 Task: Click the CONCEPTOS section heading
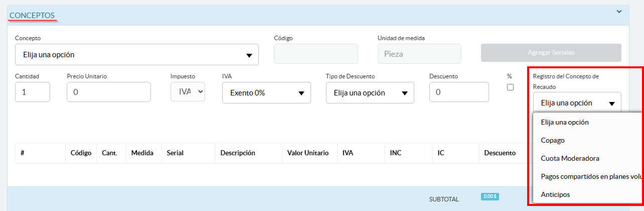tap(32, 16)
